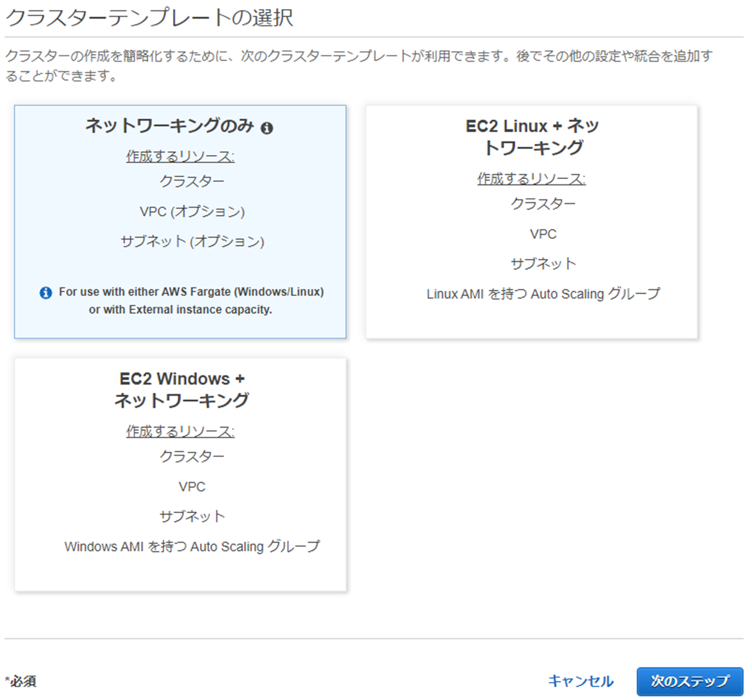
Task: Click VPC text in EC2 Linux card
Action: coord(543,234)
